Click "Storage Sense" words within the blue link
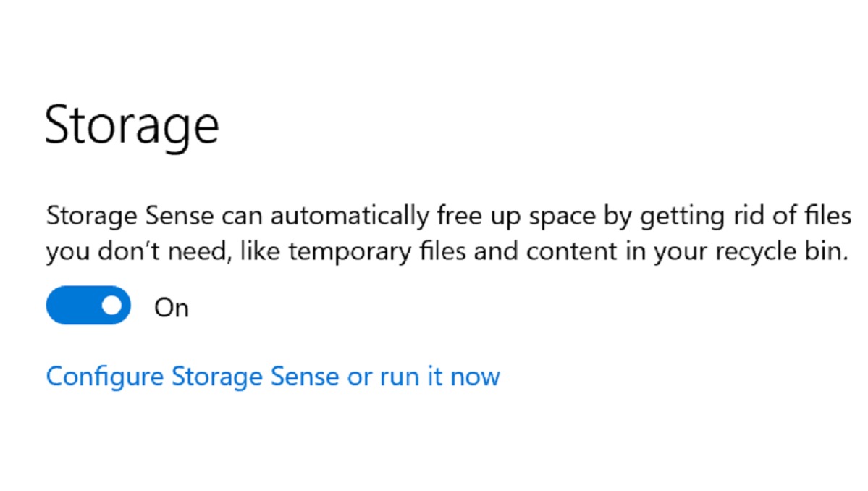The image size is (868, 491). [x=256, y=377]
